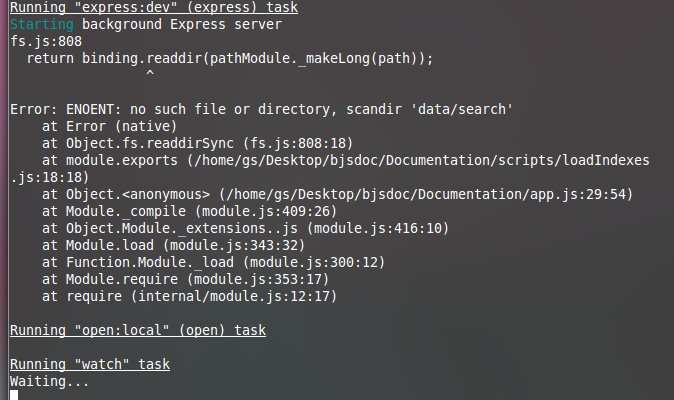Viewport: 674px width, 400px height.
Task: Click 'Function.Module._load' stack frame
Action: pos(150,262)
